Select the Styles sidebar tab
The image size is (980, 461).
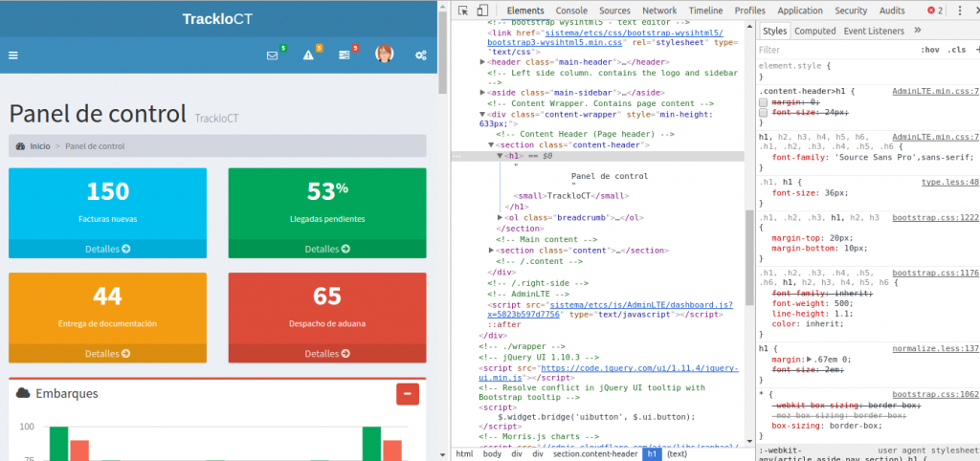775,31
